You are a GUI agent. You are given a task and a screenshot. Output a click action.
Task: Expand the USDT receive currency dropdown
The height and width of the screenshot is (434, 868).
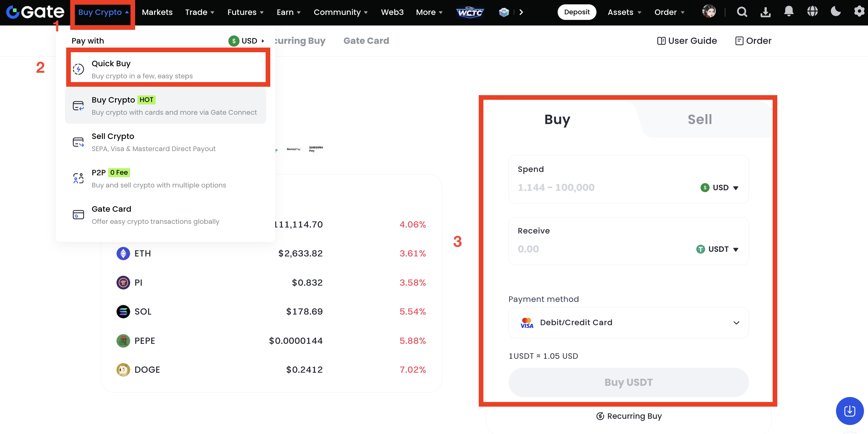click(717, 249)
